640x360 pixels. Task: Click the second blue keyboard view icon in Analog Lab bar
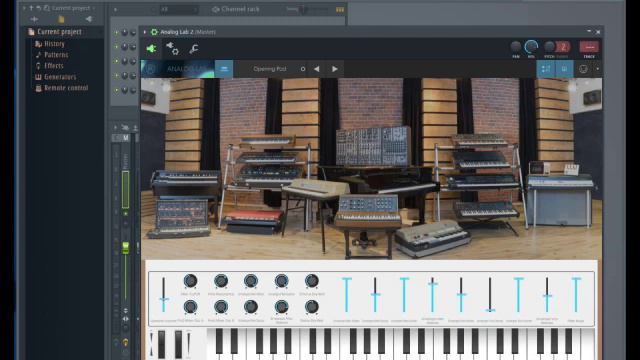[564, 69]
